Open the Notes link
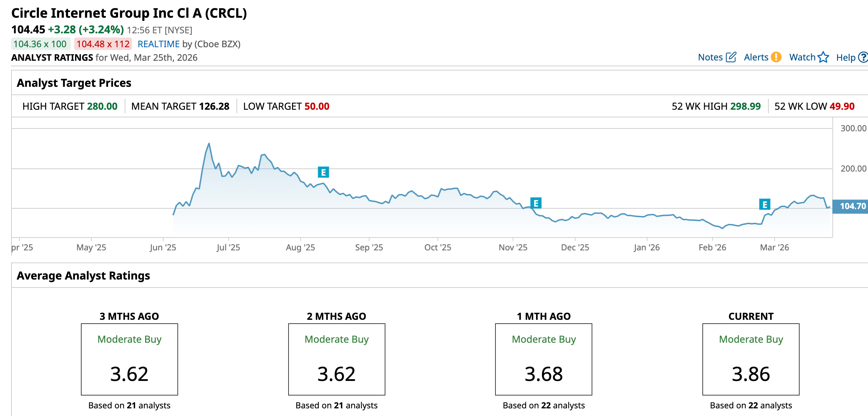868x416 pixels. coord(710,57)
